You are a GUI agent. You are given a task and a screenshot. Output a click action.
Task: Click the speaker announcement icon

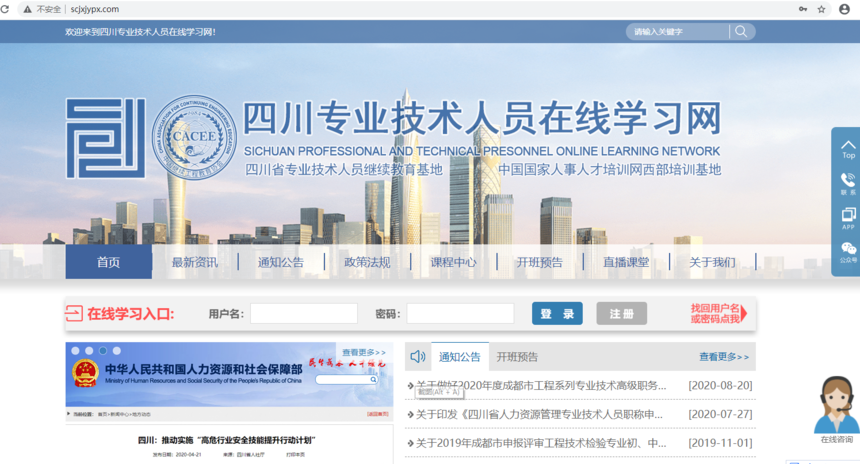(x=418, y=357)
